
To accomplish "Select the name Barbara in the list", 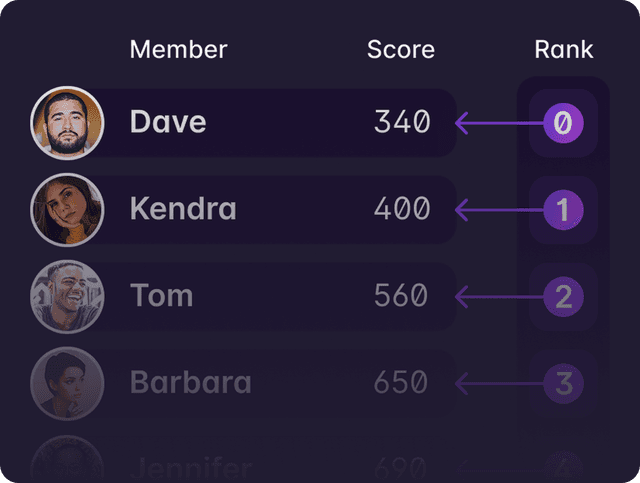I will pyautogui.click(x=190, y=383).
